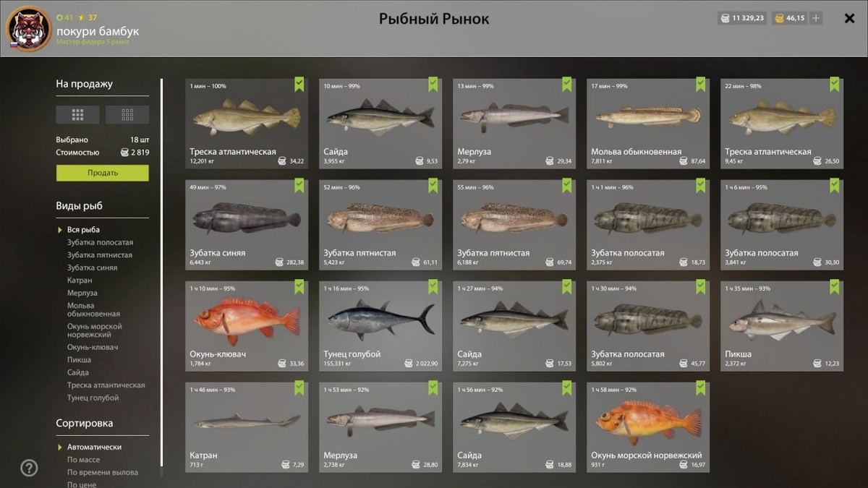Viewport: 868px width, 488px height.
Task: Filter by Зубатка полосатая species
Action: point(101,242)
